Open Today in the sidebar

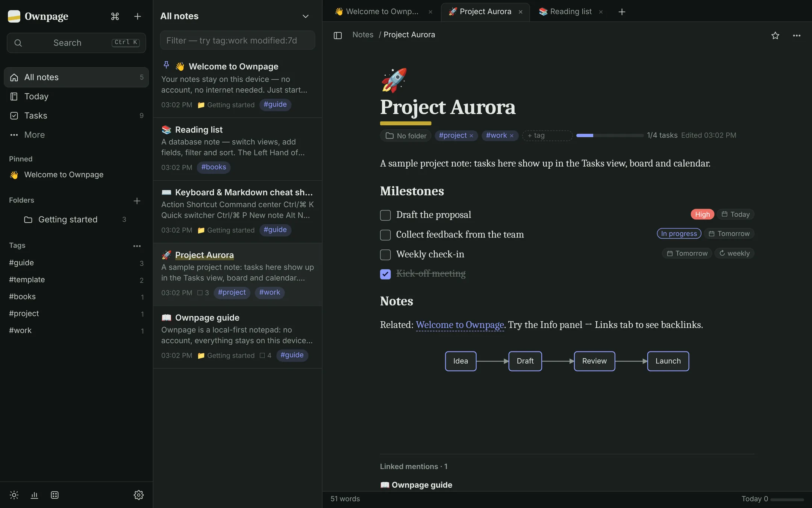point(76,96)
